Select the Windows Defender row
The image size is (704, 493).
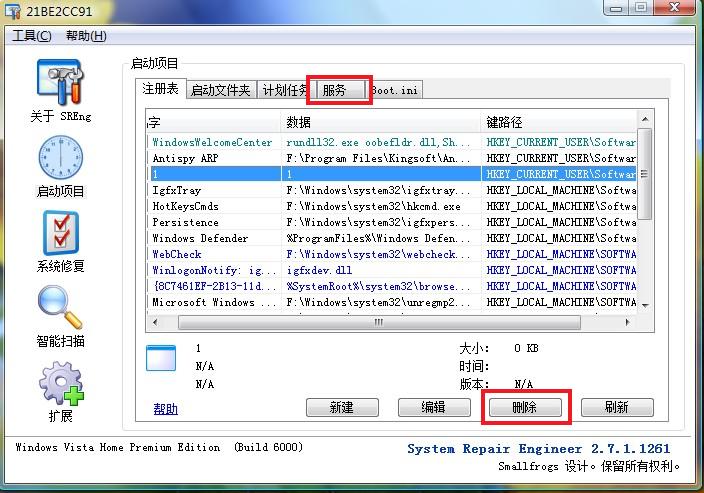point(392,238)
